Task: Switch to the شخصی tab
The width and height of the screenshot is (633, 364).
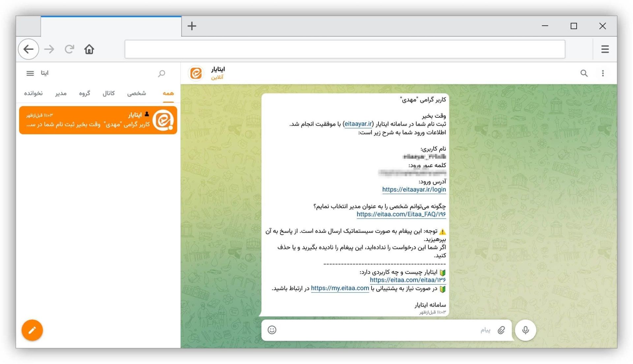Action: (x=136, y=93)
